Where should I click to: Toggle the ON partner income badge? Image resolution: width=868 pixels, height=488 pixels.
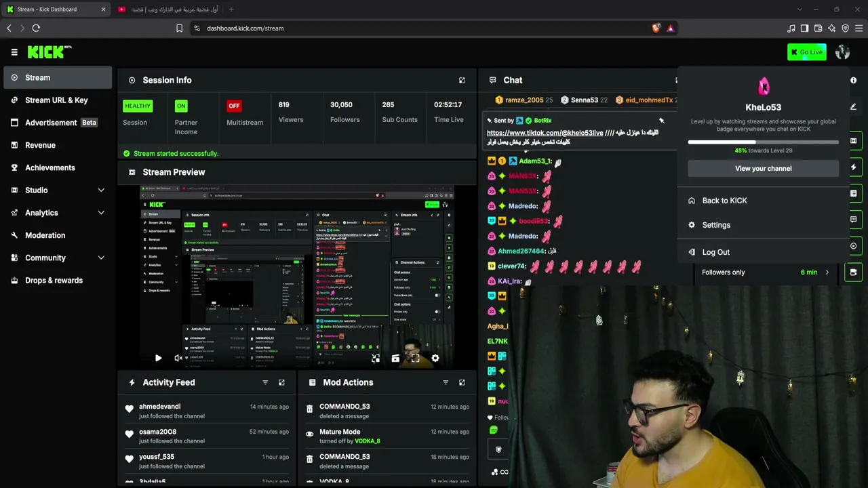tap(181, 106)
